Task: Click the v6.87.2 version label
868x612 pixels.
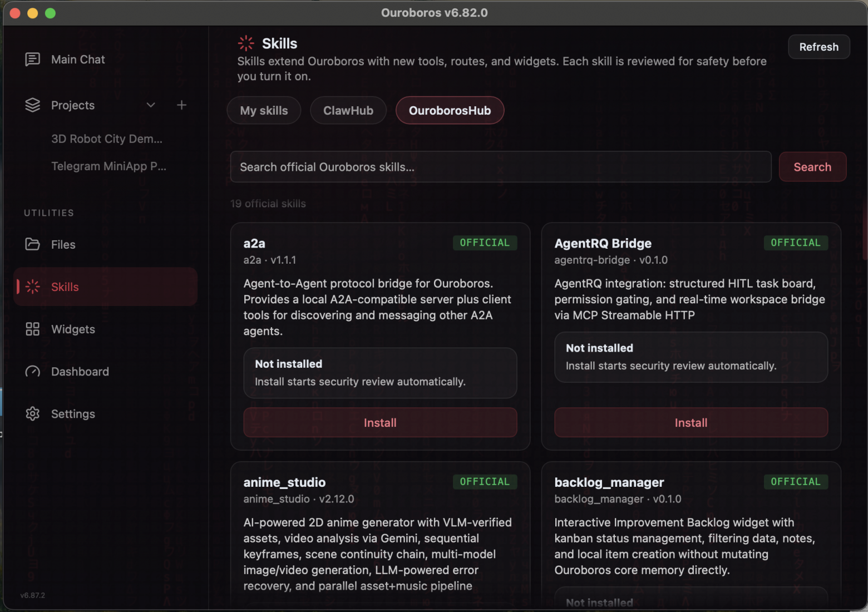Action: click(x=33, y=595)
